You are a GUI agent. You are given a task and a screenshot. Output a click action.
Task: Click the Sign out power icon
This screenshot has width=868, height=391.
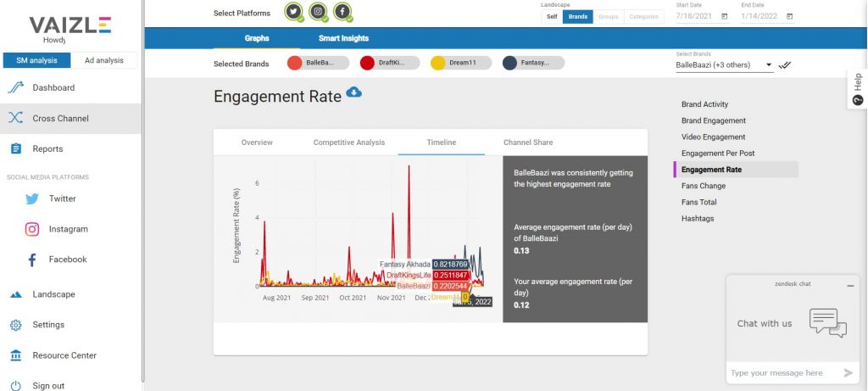tap(15, 385)
